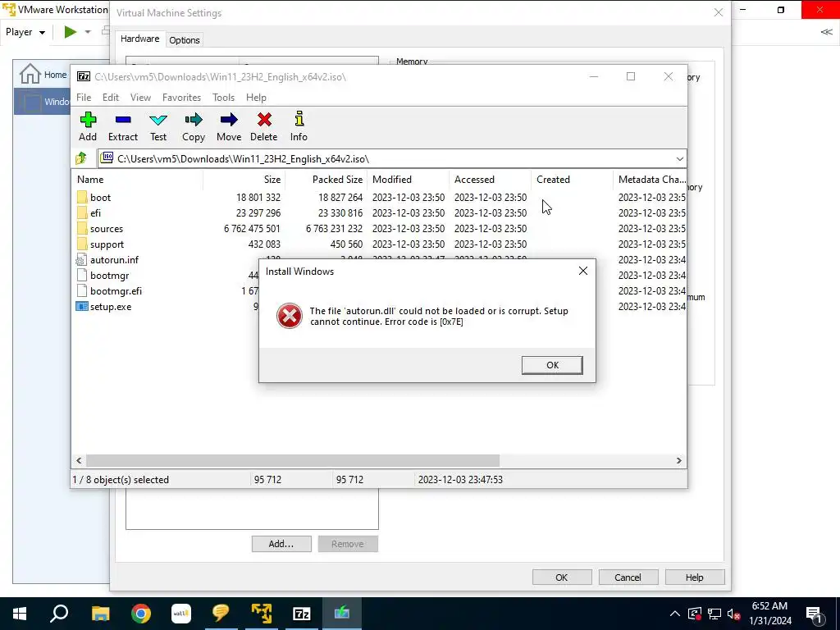Open the Tools menu
The width and height of the screenshot is (840, 630).
[x=223, y=98]
